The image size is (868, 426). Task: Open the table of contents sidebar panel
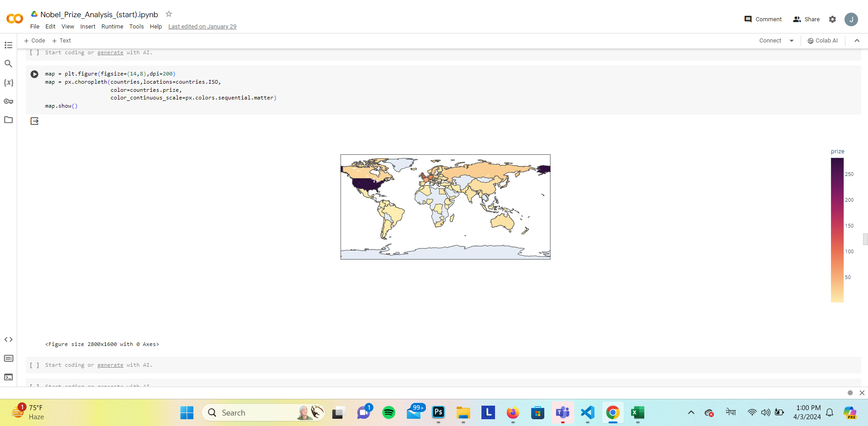pos(8,45)
